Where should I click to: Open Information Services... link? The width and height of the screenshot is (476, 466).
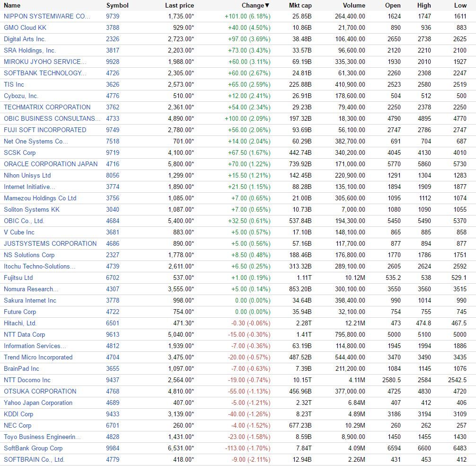[35, 346]
